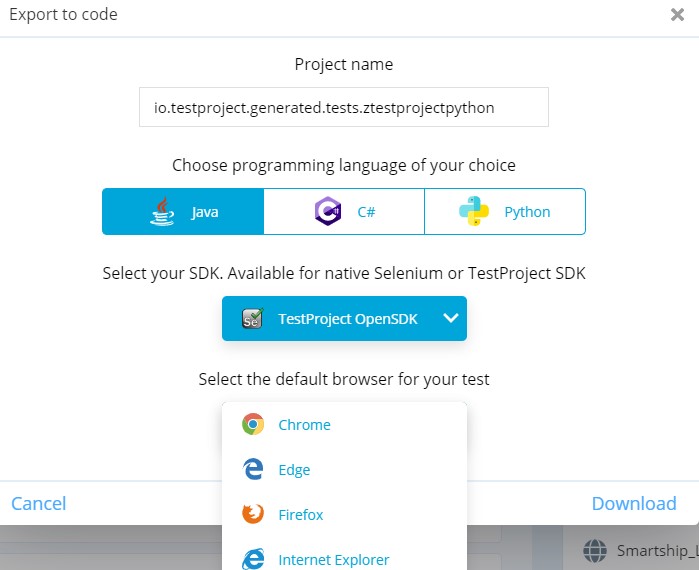This screenshot has height=570, width=699.
Task: Download the generated code
Action: (x=634, y=503)
